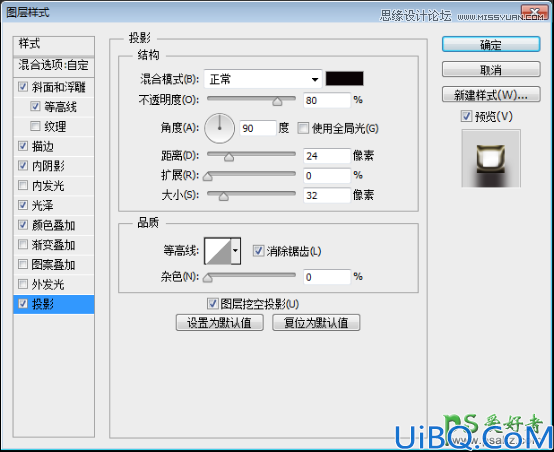Select the 内阴影 style row

(54, 165)
